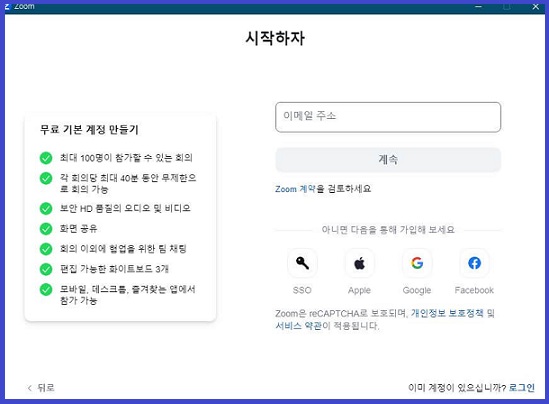The height and width of the screenshot is (404, 549).
Task: Open the 개인정보 보호정책 link
Action: coord(447,313)
